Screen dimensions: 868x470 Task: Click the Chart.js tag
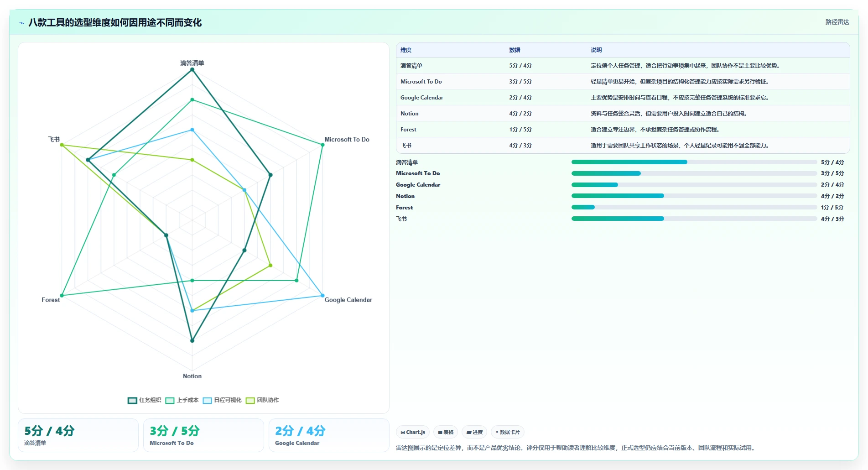tap(413, 432)
